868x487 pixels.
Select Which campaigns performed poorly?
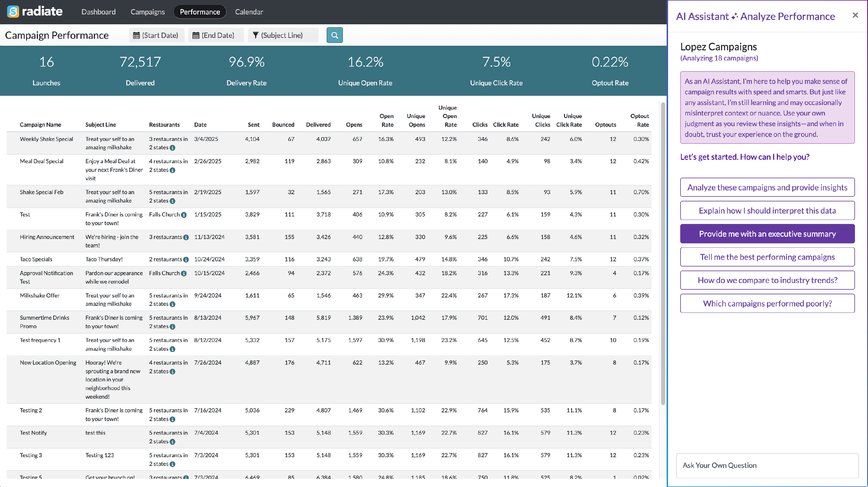[x=767, y=304]
